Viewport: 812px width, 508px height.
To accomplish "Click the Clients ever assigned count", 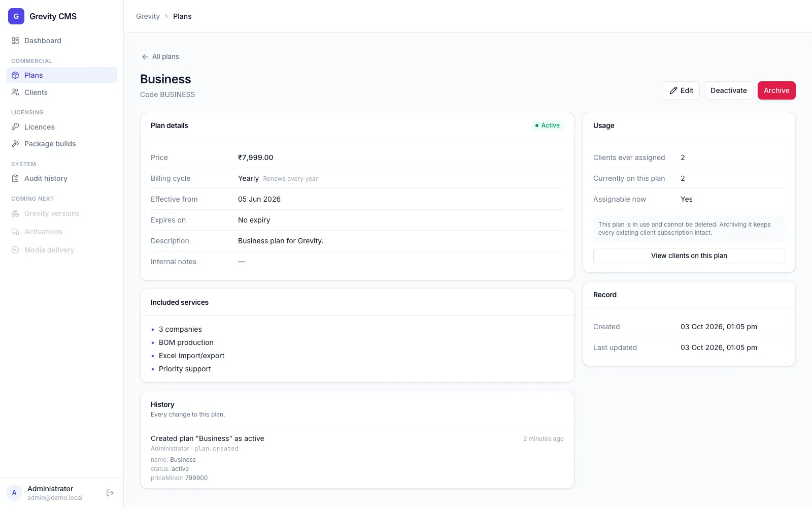I will pos(683,157).
